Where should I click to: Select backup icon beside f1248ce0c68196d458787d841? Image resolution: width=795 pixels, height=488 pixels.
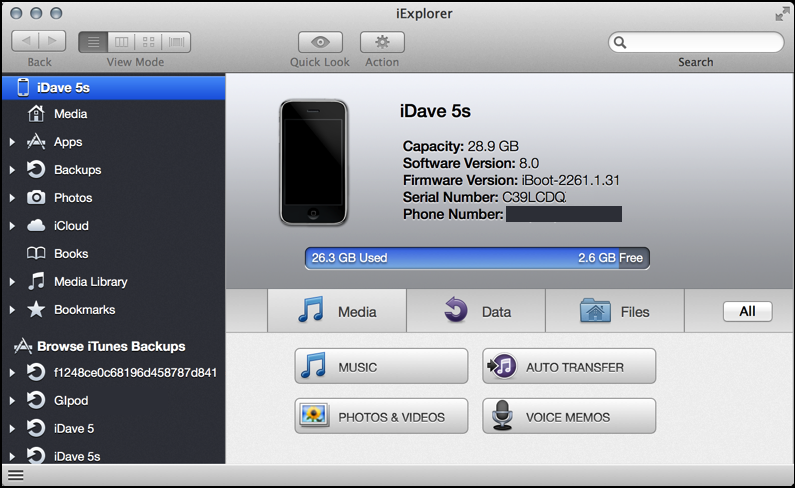coord(35,372)
